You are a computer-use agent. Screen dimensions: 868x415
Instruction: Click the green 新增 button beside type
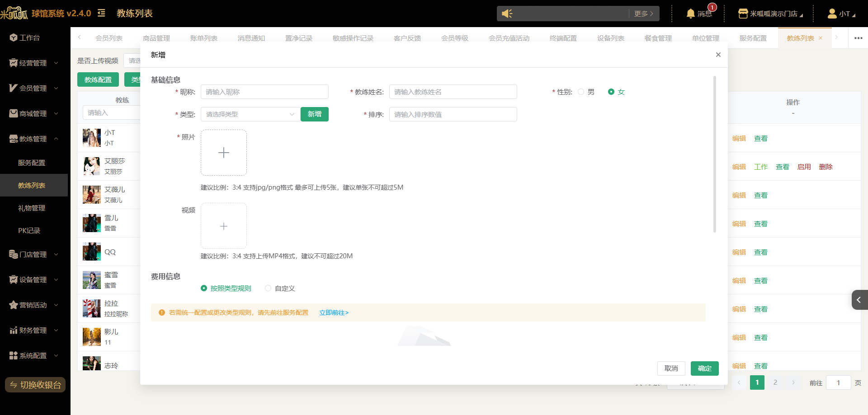315,114
